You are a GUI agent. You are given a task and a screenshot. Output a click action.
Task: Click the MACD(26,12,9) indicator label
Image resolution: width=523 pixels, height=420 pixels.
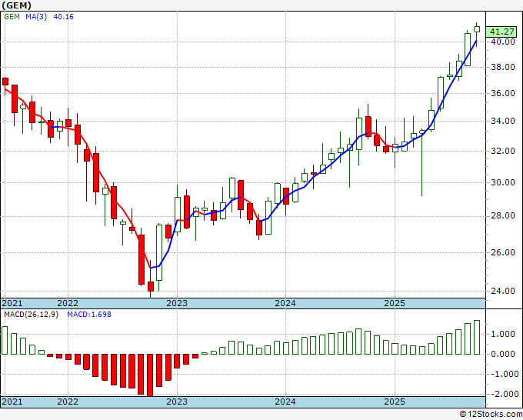coord(31,315)
